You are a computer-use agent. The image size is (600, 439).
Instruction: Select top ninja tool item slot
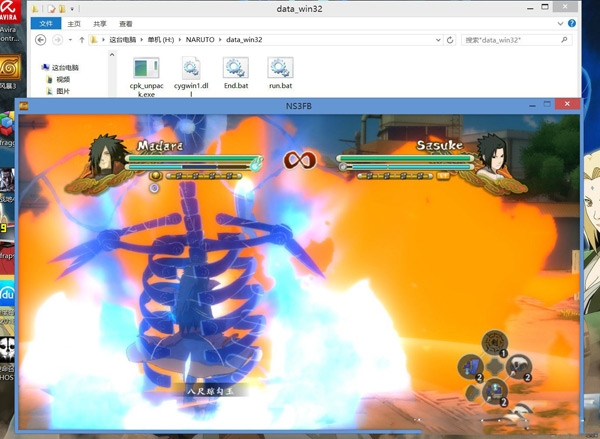click(495, 343)
